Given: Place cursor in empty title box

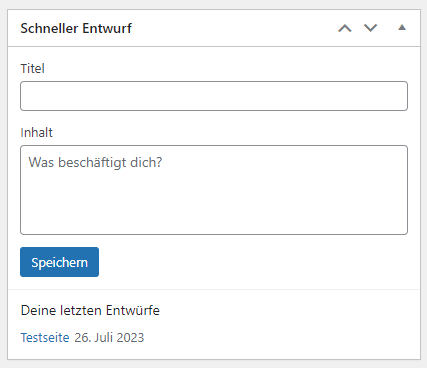Looking at the screenshot, I should pos(214,96).
